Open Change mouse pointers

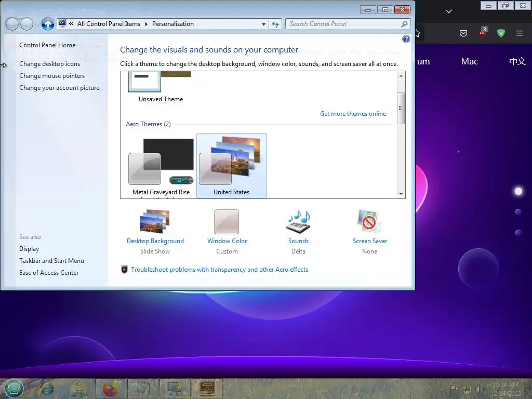pyautogui.click(x=52, y=76)
